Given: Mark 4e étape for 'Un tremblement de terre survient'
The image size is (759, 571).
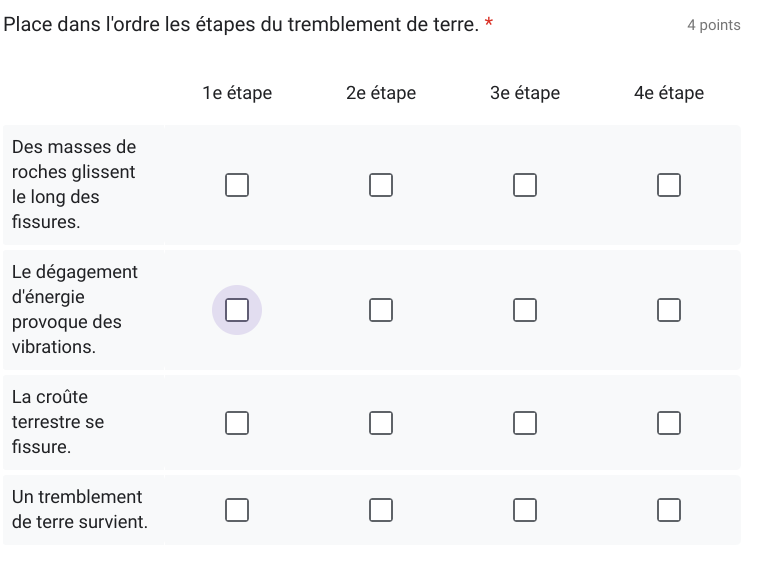Looking at the screenshot, I should click(x=669, y=510).
